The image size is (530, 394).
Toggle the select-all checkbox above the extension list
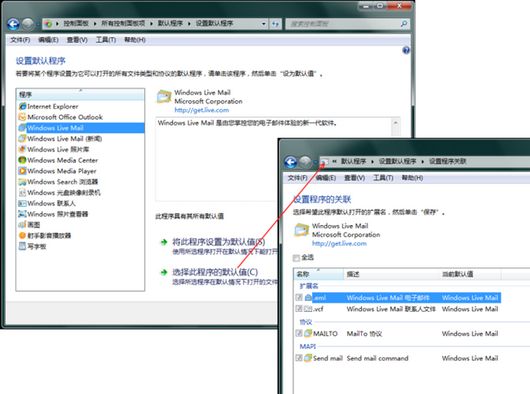pos(296,258)
